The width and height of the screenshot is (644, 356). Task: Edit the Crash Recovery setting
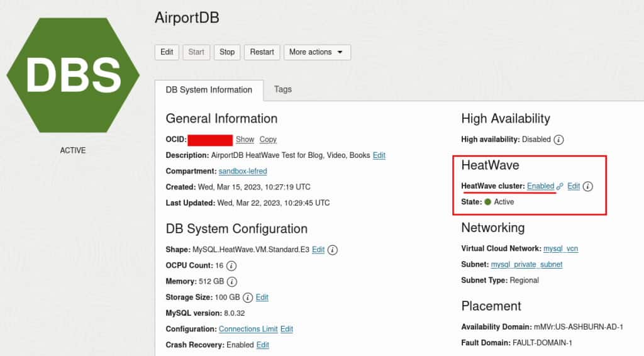262,345
